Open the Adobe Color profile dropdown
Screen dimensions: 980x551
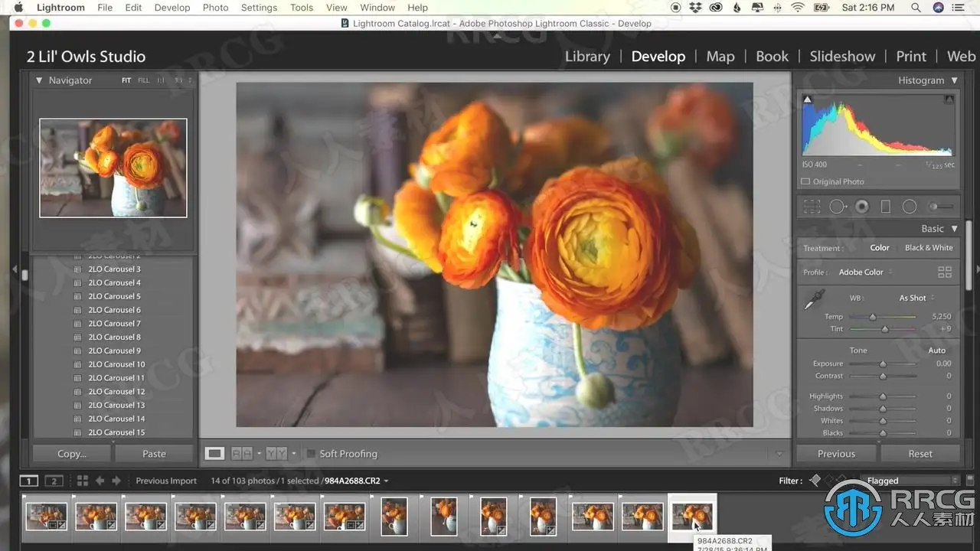(865, 272)
